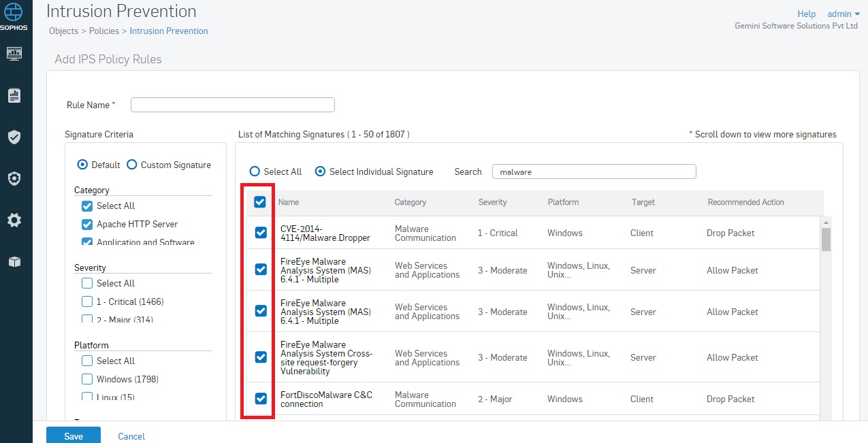
Task: Click Recommended Action column header
Action: click(x=746, y=202)
